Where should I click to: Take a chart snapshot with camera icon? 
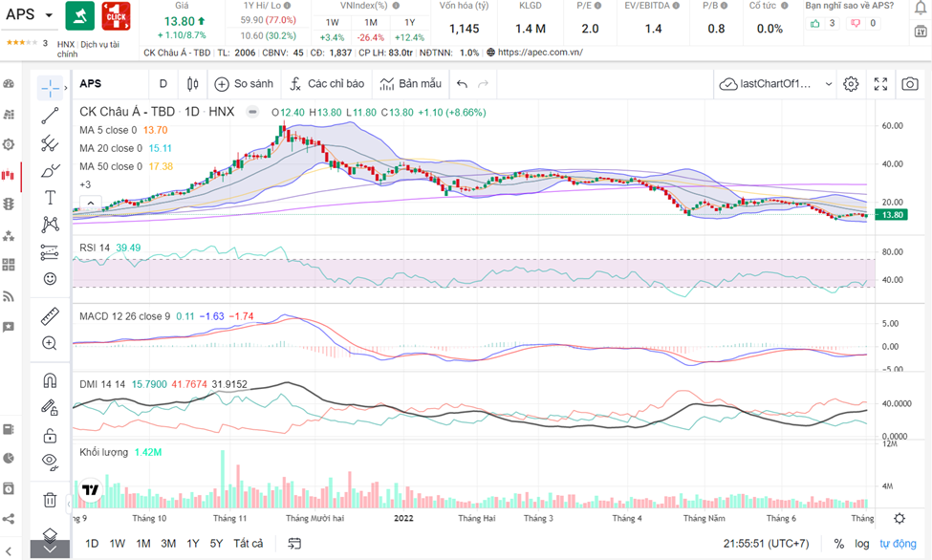coord(910,84)
